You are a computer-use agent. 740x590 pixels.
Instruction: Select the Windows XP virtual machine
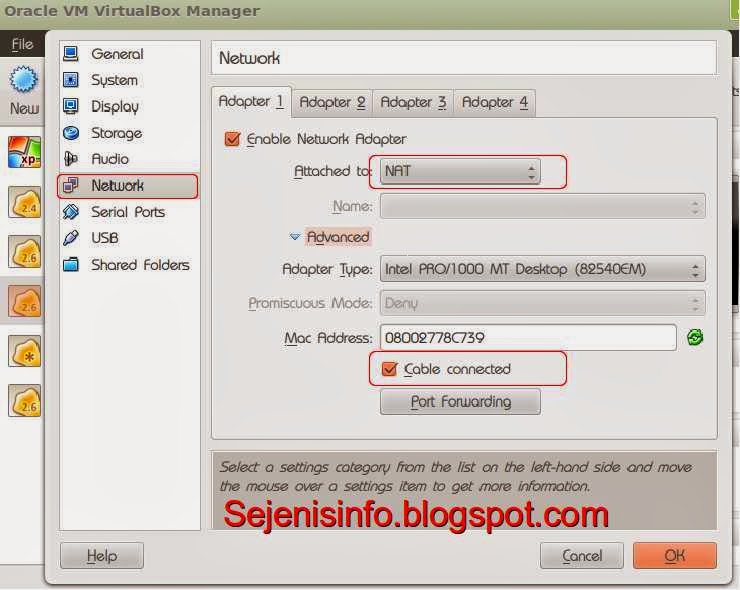click(24, 152)
